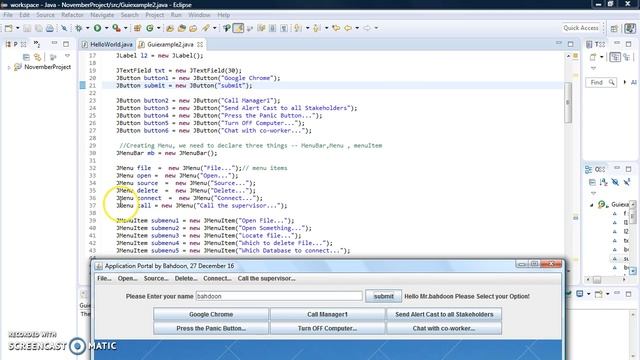The height and width of the screenshot is (360, 640).
Task: Open the Window menu
Action: (x=199, y=15)
